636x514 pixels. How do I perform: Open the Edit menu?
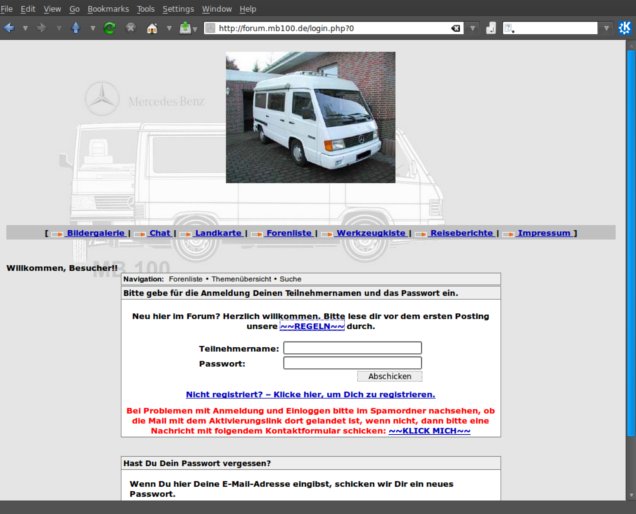pos(28,9)
